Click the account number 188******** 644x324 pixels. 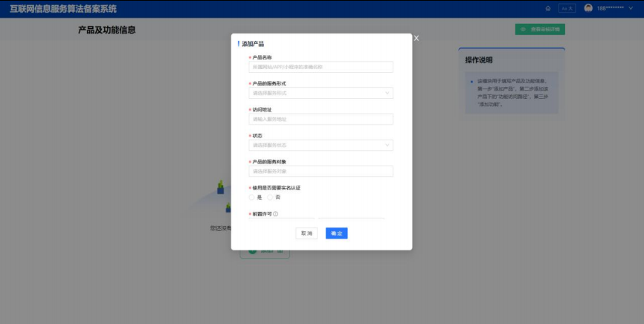[x=611, y=8]
